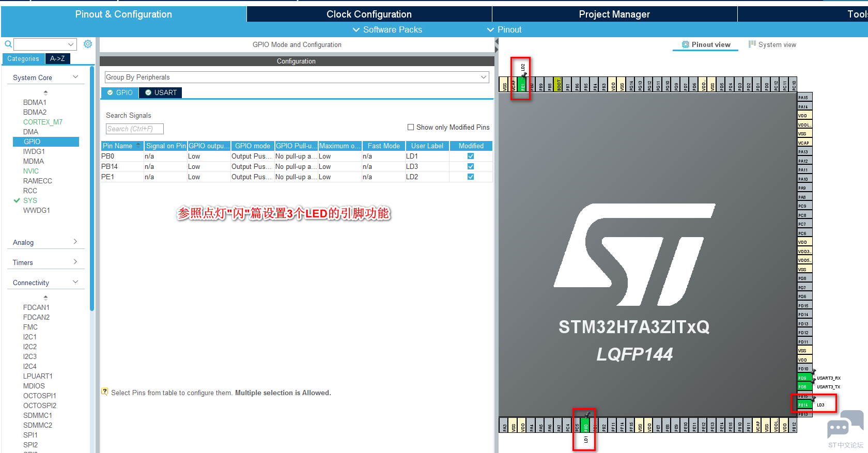This screenshot has height=453, width=868.
Task: Click the PB12 pin on the chip bottom
Action: click(794, 425)
